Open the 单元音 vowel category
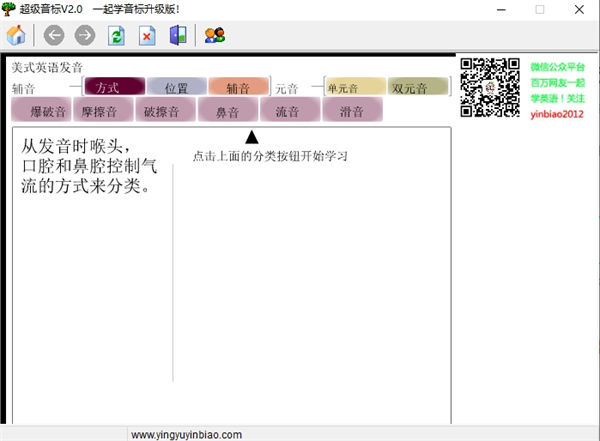Viewport: 600px width, 441px height. pos(354,87)
